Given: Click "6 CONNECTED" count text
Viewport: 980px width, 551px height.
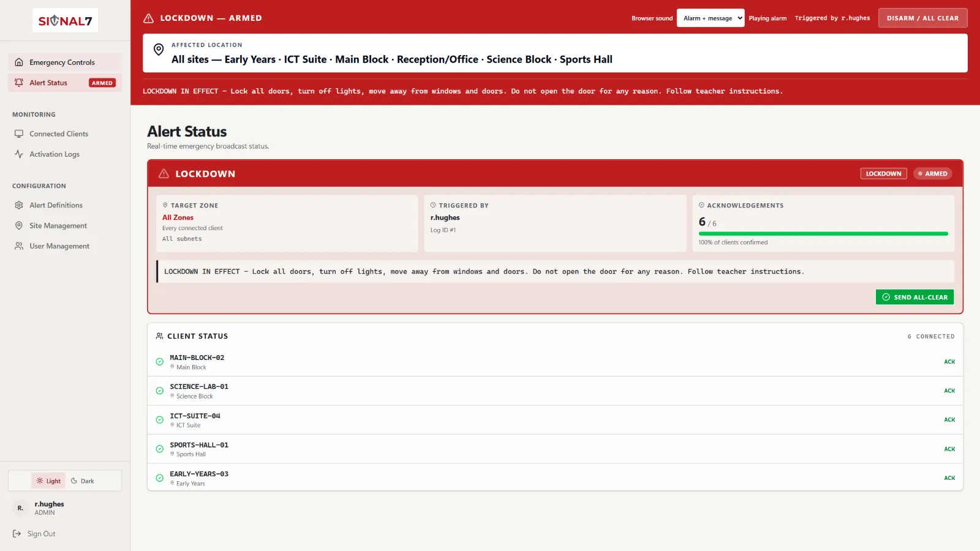Looking at the screenshot, I should [931, 336].
